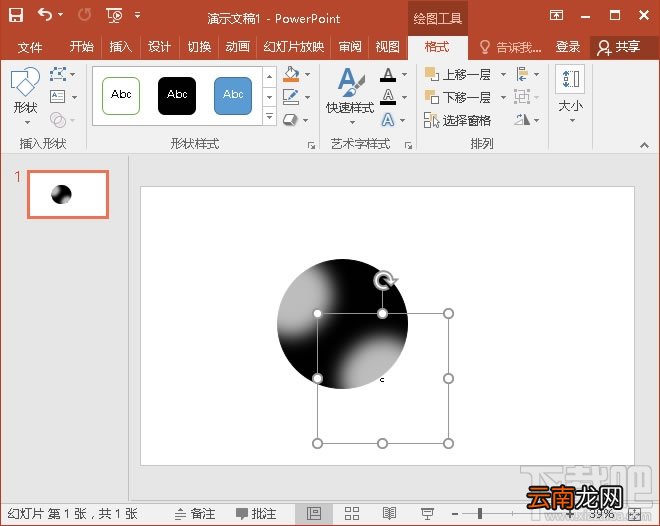The height and width of the screenshot is (526, 660).
Task: Toggle the 批注 comments pane
Action: (x=256, y=514)
